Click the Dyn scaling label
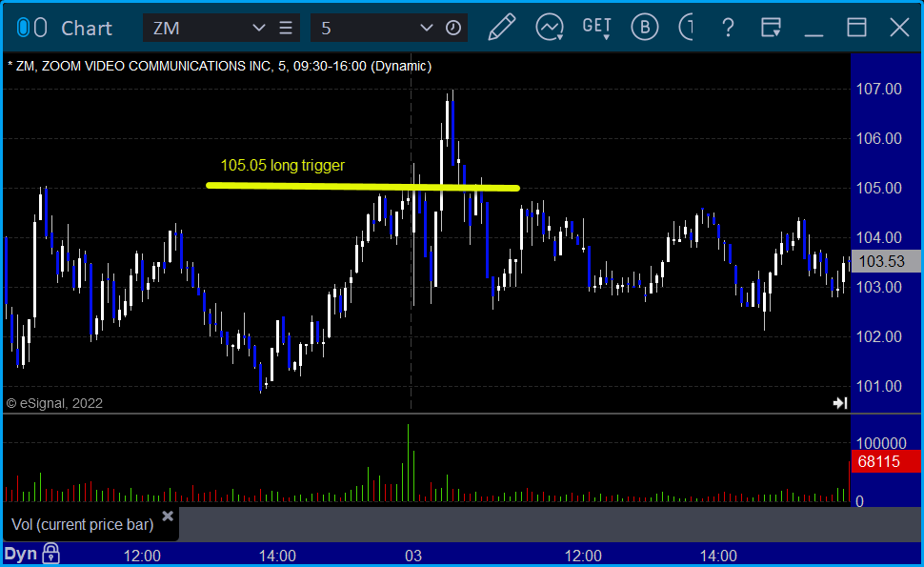The image size is (924, 567). [x=21, y=554]
